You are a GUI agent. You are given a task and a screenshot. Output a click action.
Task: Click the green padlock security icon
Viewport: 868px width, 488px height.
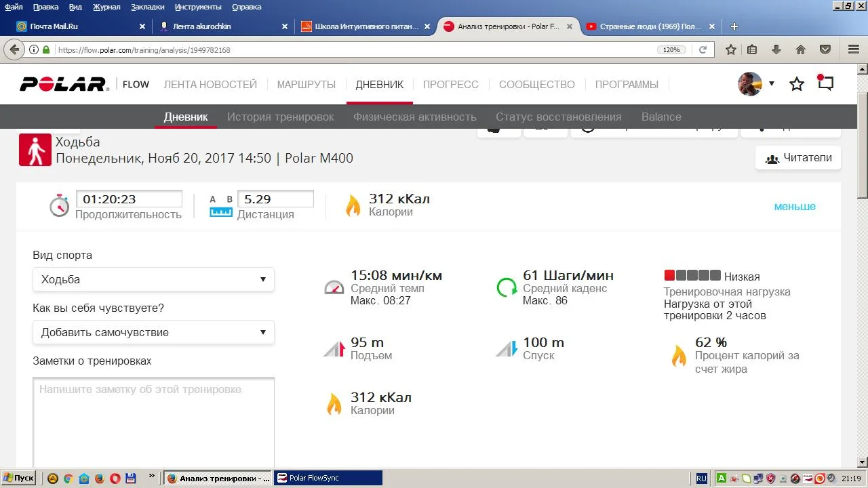point(46,50)
